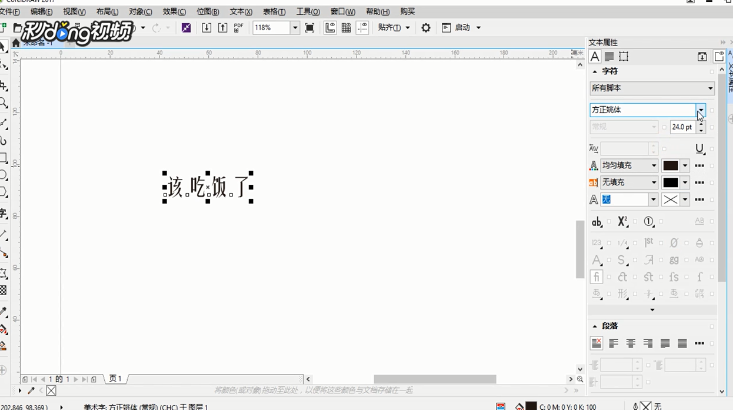Collapse the 字符 section
733x410 pixels.
595,72
